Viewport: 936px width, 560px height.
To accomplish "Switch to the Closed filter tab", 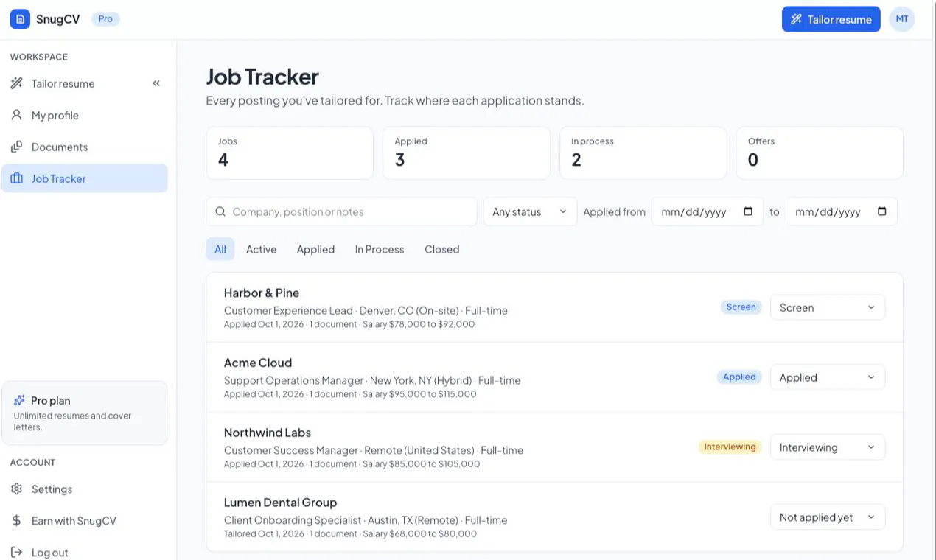I will (442, 249).
